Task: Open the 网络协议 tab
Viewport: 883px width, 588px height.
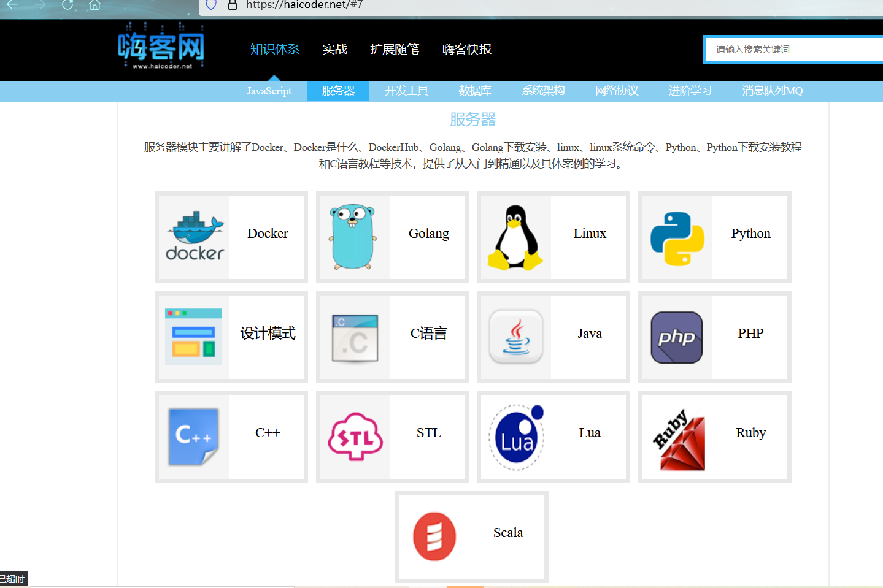Action: click(x=617, y=91)
